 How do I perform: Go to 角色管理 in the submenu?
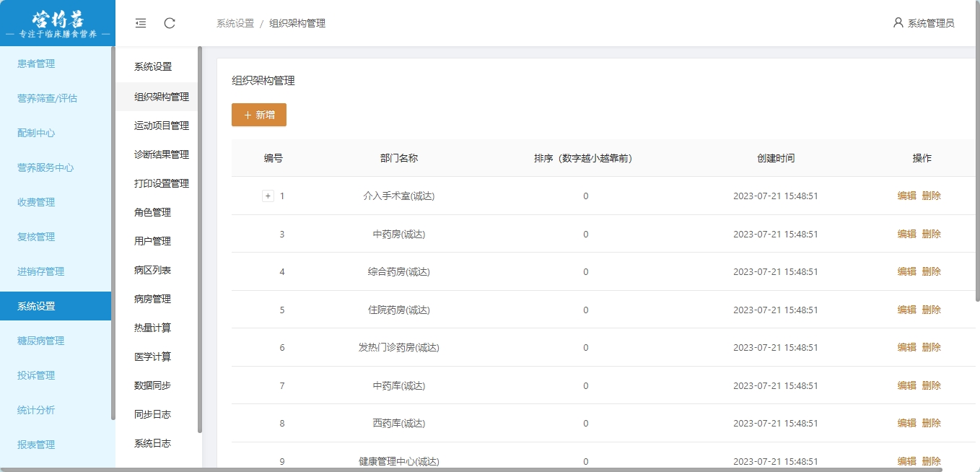(152, 212)
